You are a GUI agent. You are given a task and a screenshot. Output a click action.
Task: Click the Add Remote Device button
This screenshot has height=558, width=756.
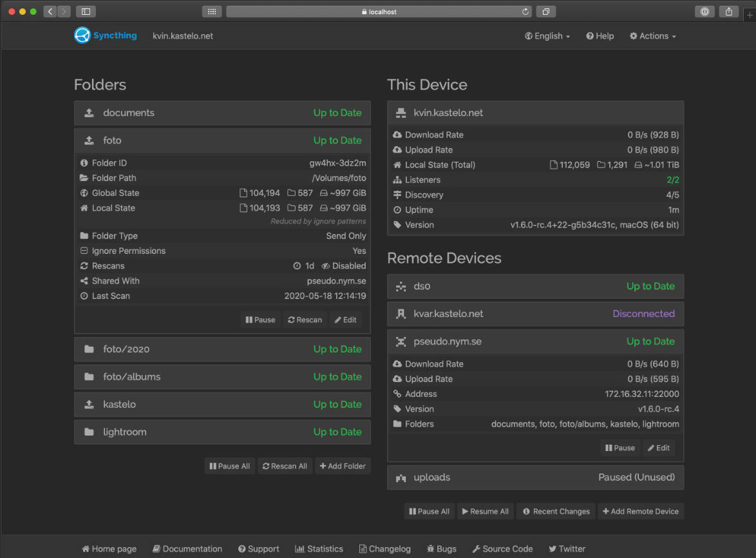pyautogui.click(x=641, y=511)
